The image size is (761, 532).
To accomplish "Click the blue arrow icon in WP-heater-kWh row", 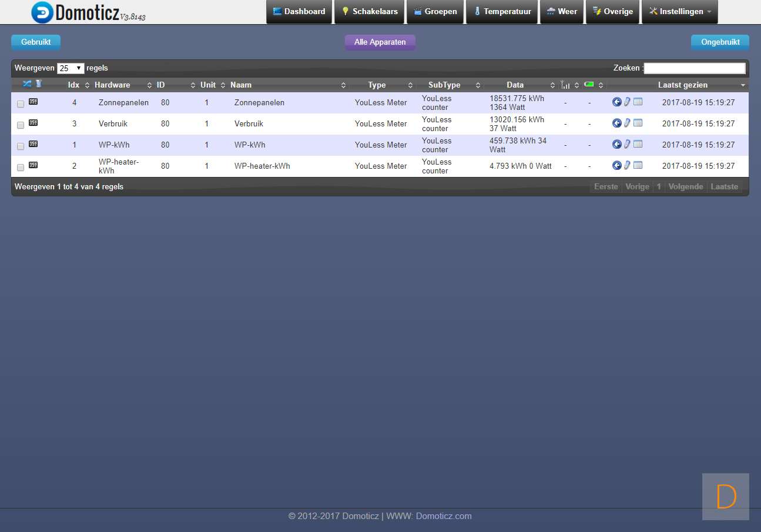I will [616, 166].
